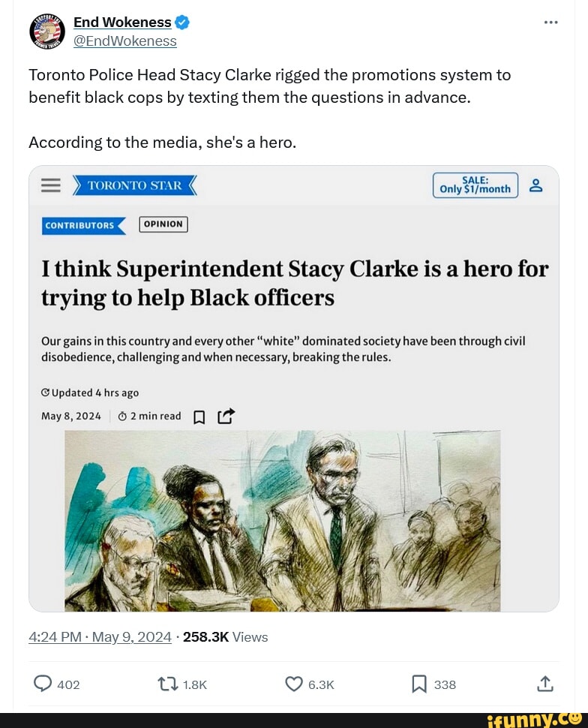Bookmark the tweet with 338 saves

point(419,684)
